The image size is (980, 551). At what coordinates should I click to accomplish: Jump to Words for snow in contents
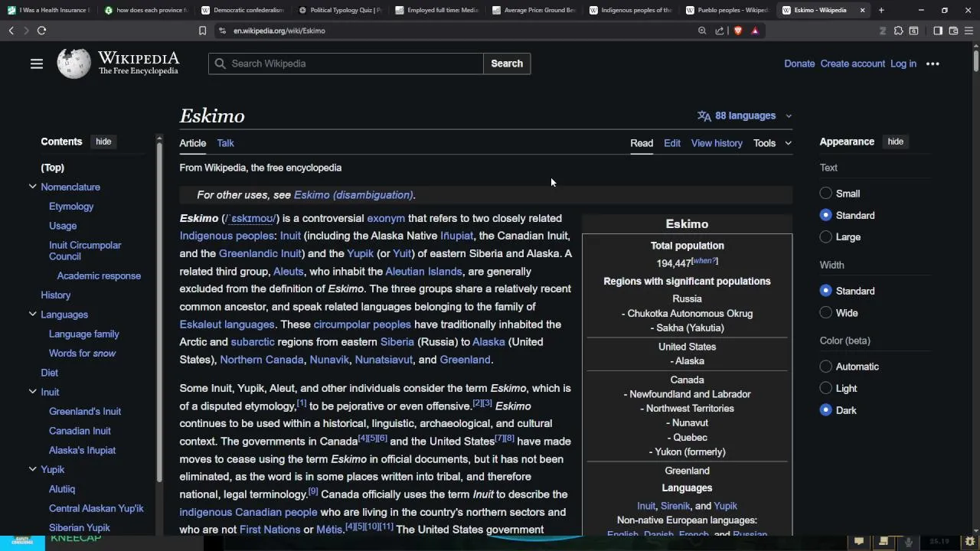(82, 354)
